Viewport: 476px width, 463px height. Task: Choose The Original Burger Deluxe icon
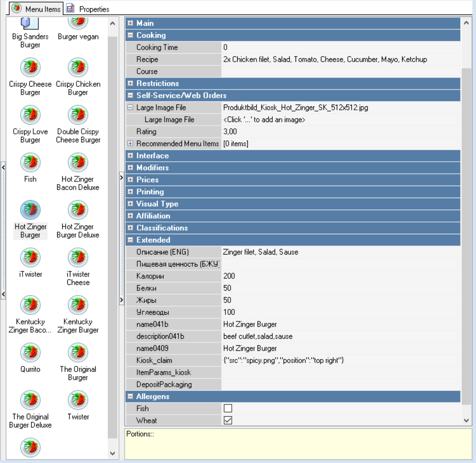tap(30, 400)
